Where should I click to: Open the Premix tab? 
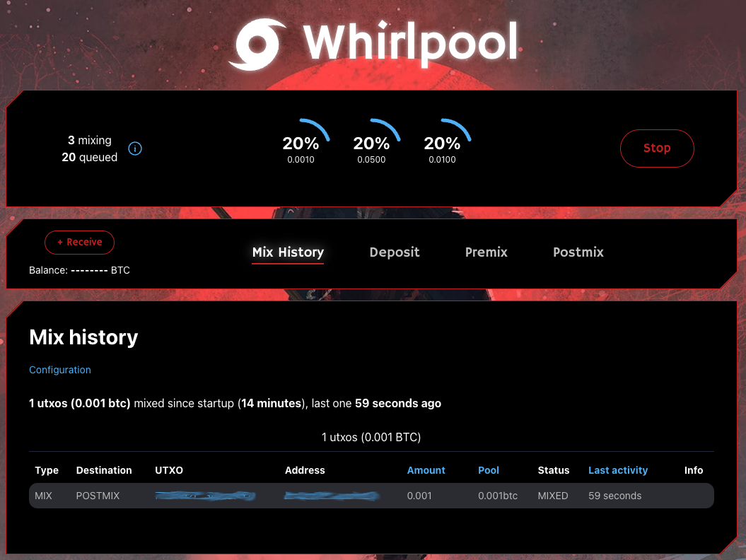coord(486,252)
